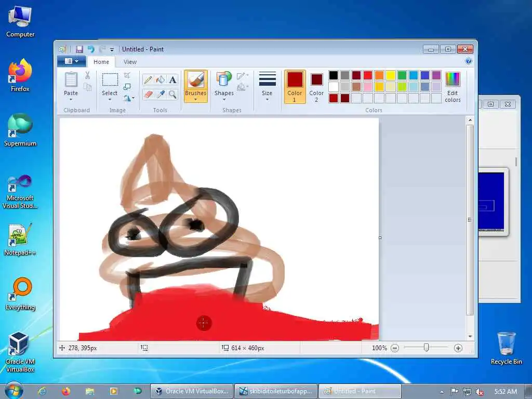532x399 pixels.
Task: Select the Eraser tool
Action: click(x=148, y=95)
